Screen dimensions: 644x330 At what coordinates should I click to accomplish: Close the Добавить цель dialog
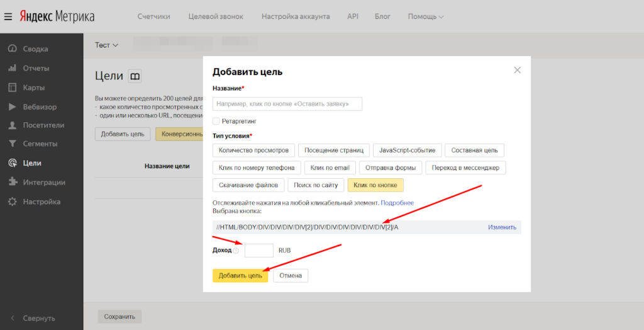(x=517, y=70)
